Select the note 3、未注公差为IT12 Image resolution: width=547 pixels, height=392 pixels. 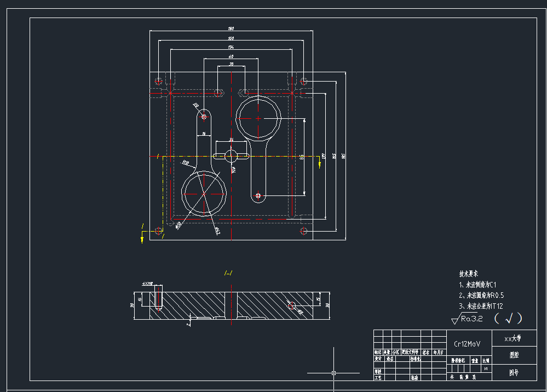[481, 306]
